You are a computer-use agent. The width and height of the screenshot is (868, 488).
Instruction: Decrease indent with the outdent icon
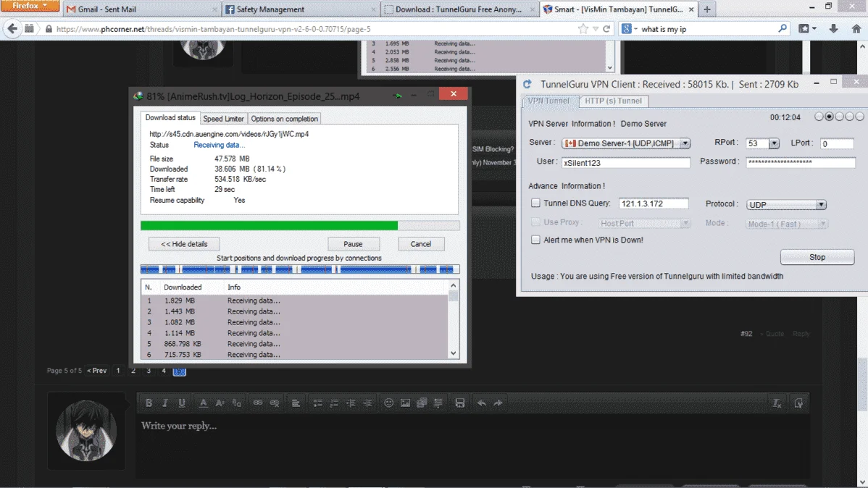[351, 403]
